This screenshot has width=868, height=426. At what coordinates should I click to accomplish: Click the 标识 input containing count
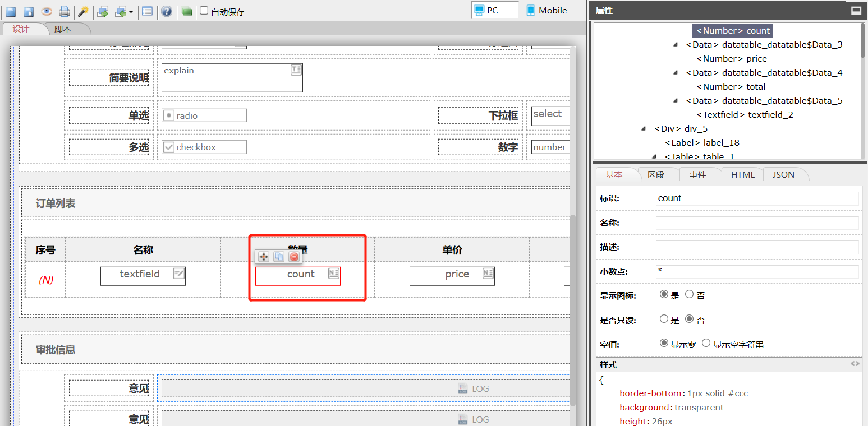point(757,198)
